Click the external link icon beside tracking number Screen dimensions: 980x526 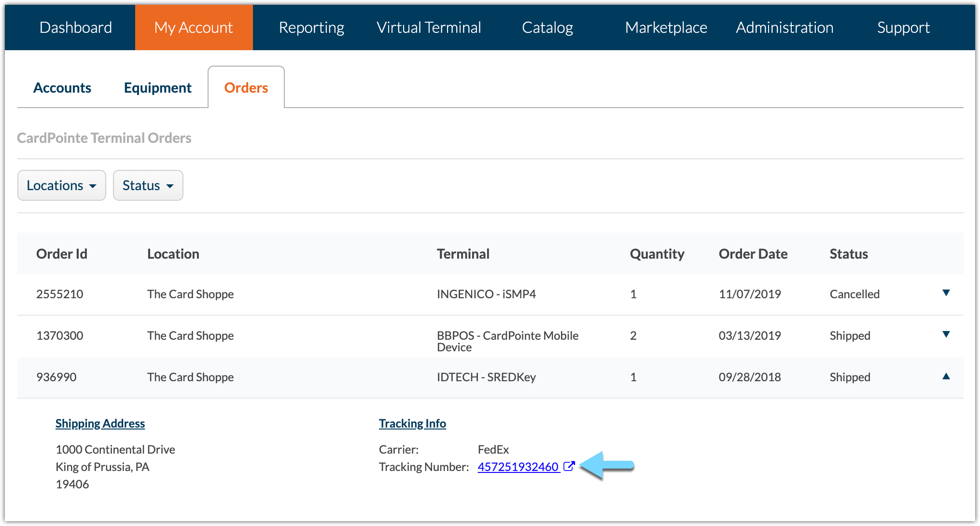click(x=569, y=466)
